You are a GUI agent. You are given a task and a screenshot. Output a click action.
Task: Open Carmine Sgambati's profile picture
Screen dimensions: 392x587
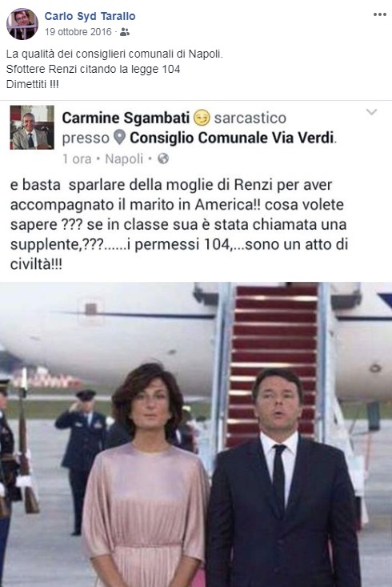click(32, 127)
